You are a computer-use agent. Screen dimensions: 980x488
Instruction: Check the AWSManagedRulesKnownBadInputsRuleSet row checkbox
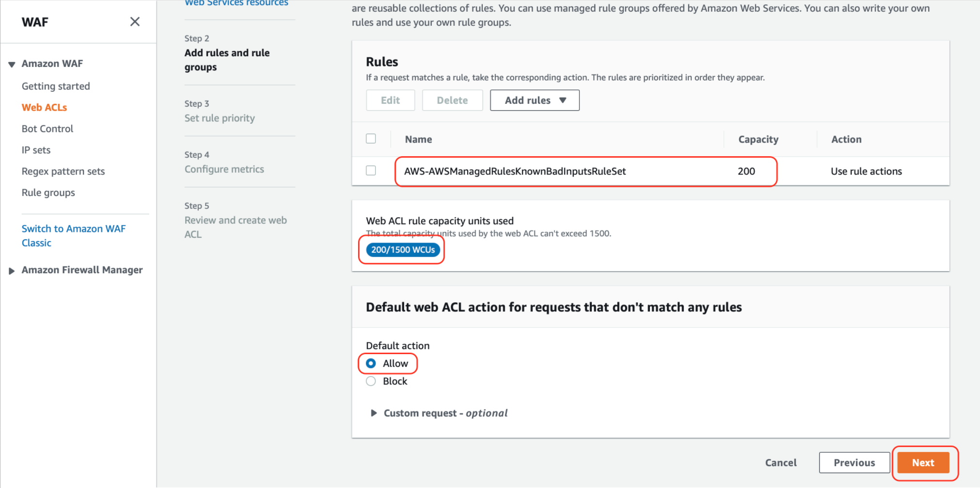tap(371, 171)
